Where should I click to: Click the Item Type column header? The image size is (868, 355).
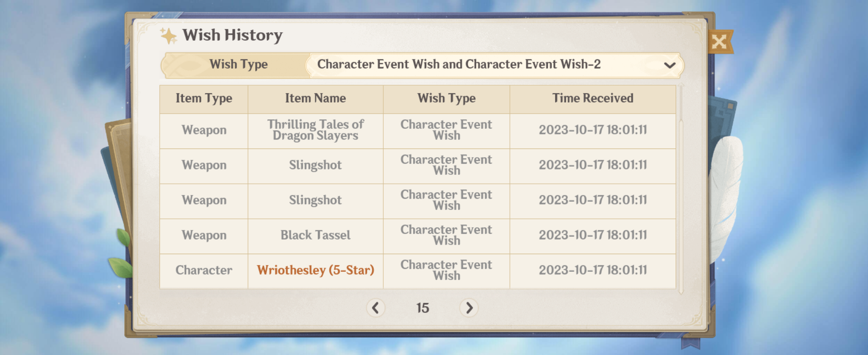pyautogui.click(x=204, y=98)
